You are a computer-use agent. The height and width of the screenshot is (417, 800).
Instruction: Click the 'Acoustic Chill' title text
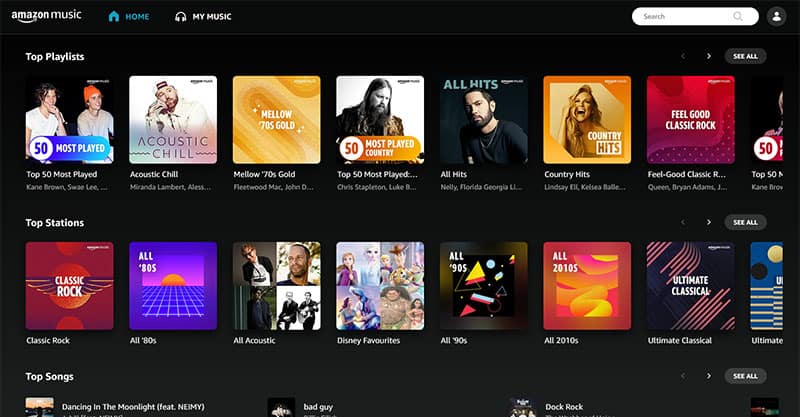(154, 174)
